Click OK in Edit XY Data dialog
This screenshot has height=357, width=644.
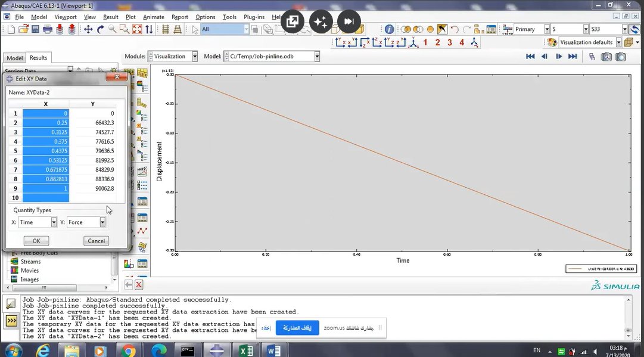pos(36,241)
